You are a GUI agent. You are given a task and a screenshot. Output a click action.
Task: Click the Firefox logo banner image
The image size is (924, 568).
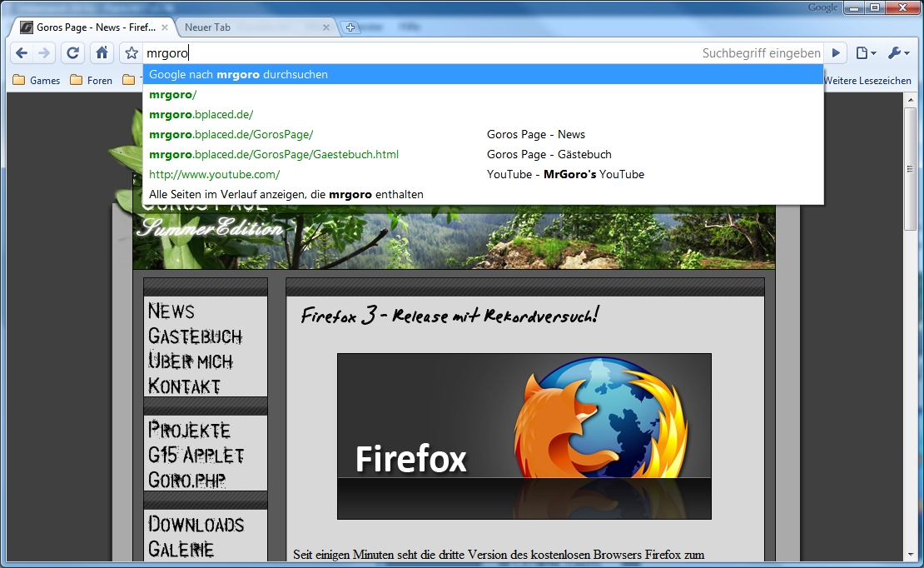click(524, 436)
